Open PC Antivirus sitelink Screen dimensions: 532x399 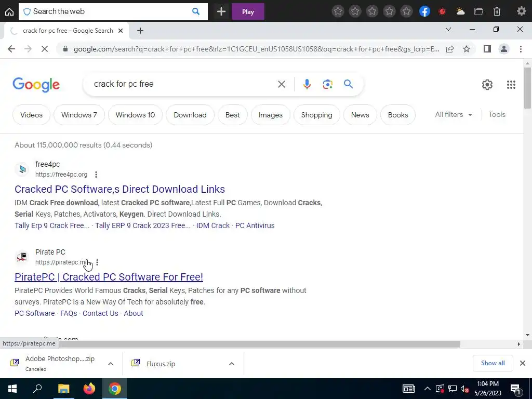pyautogui.click(x=255, y=225)
